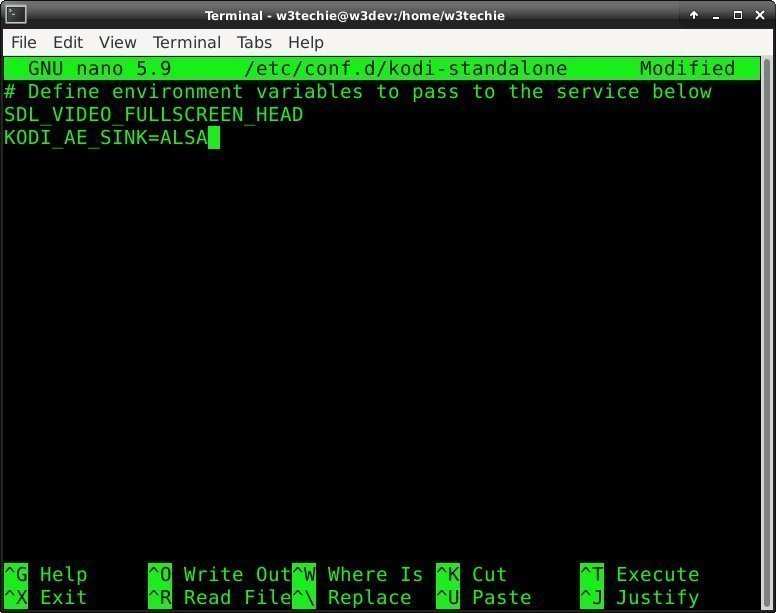Click the ^G Help shortcut label
Image resolution: width=776 pixels, height=613 pixels.
46,574
